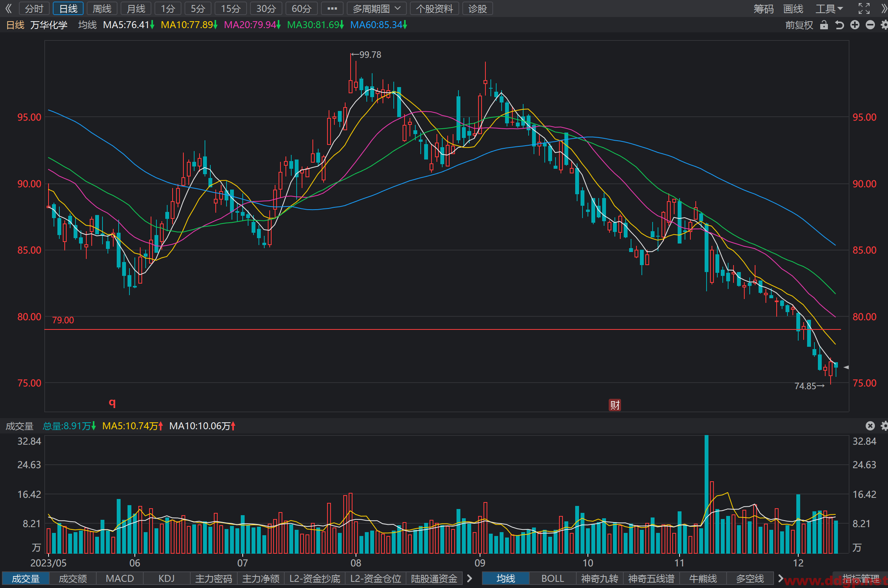This screenshot has width=888, height=588.
Task: Zoom out with the minus circle icon
Action: click(x=870, y=25)
